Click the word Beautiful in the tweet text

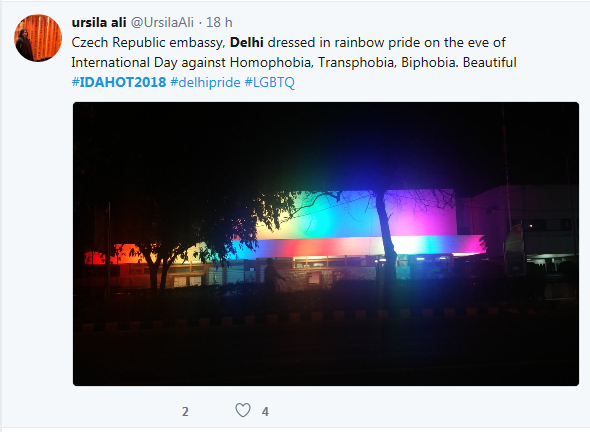pyautogui.click(x=490, y=62)
